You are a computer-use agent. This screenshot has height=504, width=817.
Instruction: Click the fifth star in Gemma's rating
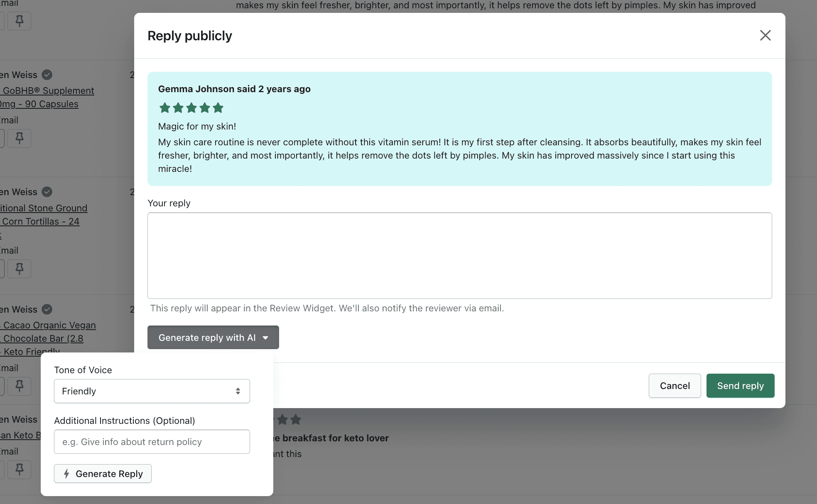click(218, 108)
